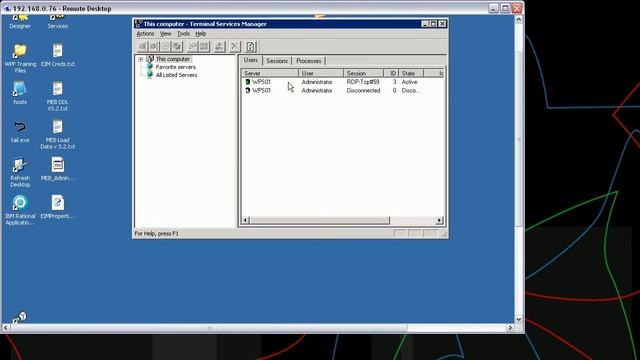Click the Remote Desktop horizontal scrollbar left arrow
Screen dimensions: 640x360
click(6, 328)
